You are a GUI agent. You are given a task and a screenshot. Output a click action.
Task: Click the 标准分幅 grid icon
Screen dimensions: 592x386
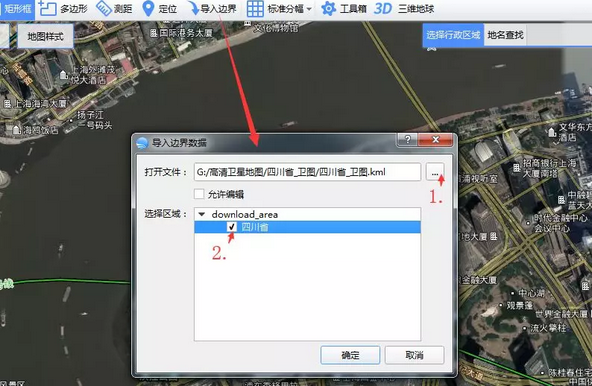click(x=255, y=8)
